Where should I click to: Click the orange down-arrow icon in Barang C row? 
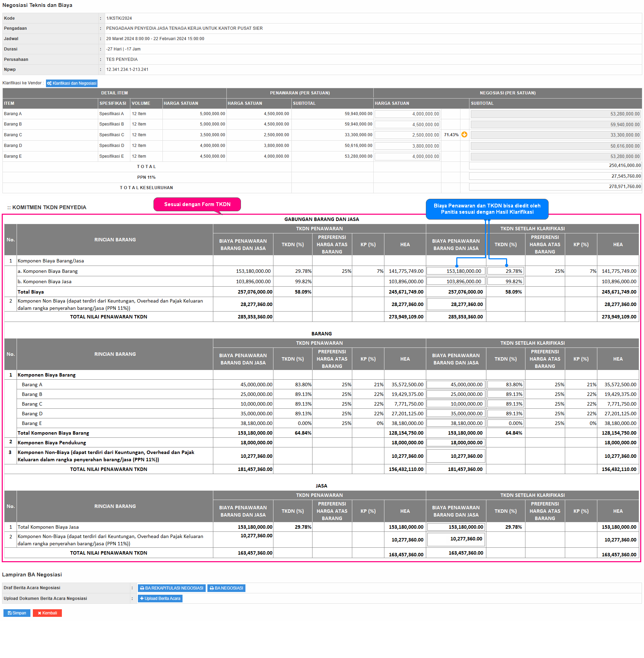tap(464, 135)
